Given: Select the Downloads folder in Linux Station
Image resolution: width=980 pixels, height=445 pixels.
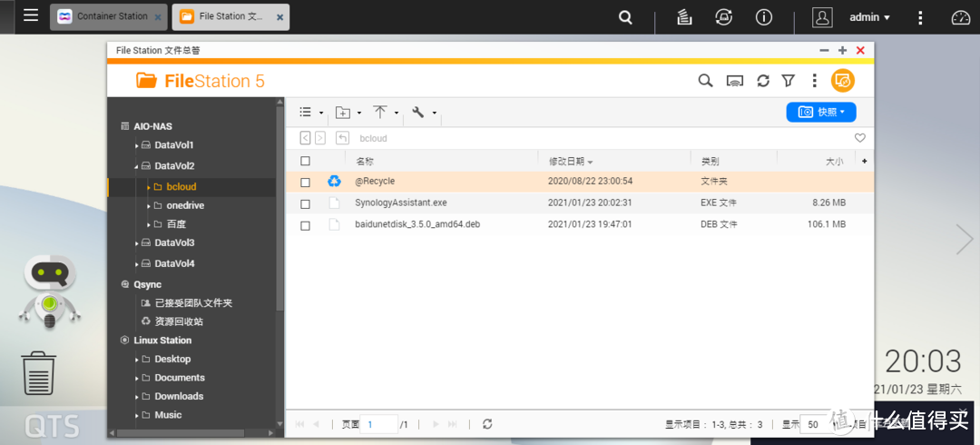Looking at the screenshot, I should click(x=179, y=396).
